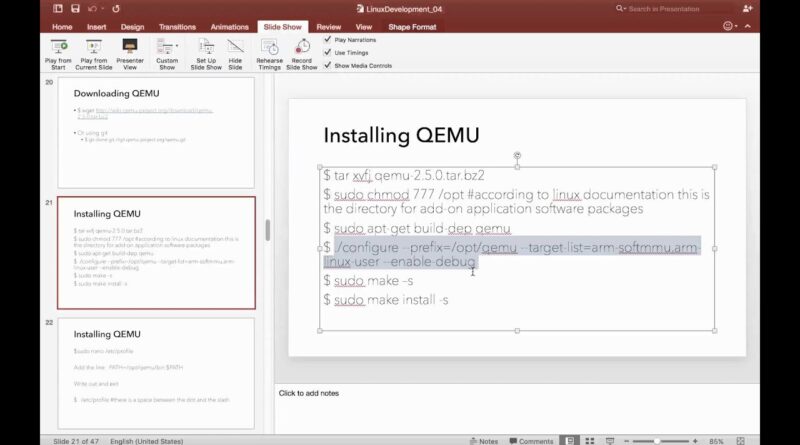This screenshot has width=800, height=445.
Task: Click the Save icon in title bar
Action: point(76,9)
